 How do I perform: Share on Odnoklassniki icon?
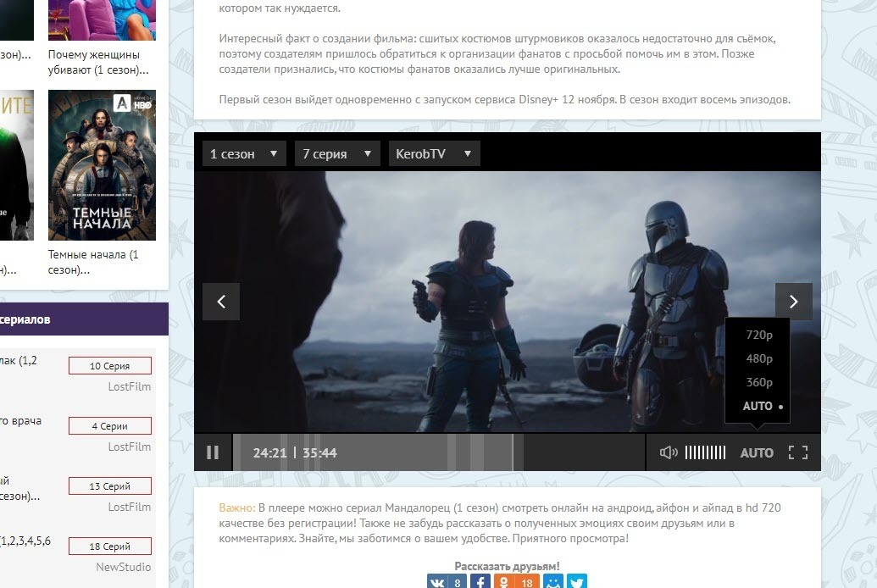coord(517,582)
